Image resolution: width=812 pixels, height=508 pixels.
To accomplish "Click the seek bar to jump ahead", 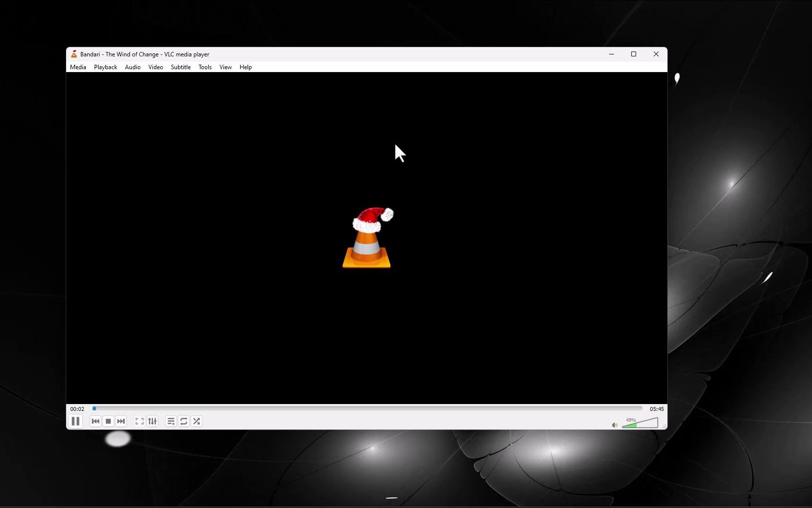I will pyautogui.click(x=368, y=408).
